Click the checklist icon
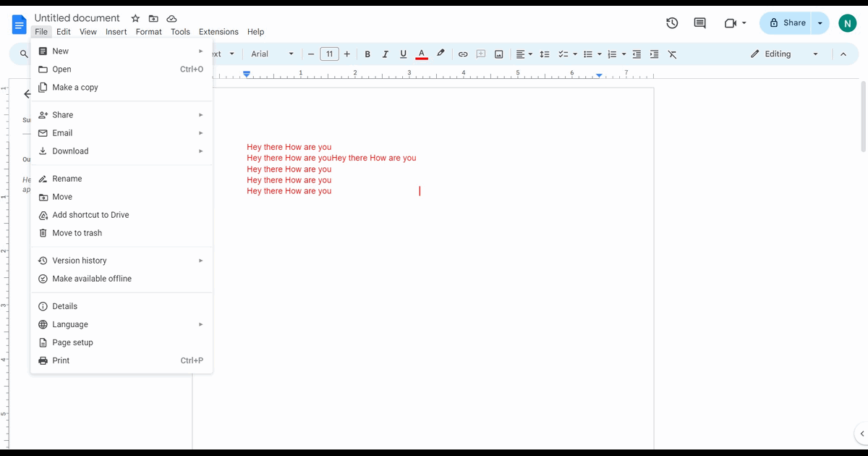The width and height of the screenshot is (868, 456). [563, 54]
